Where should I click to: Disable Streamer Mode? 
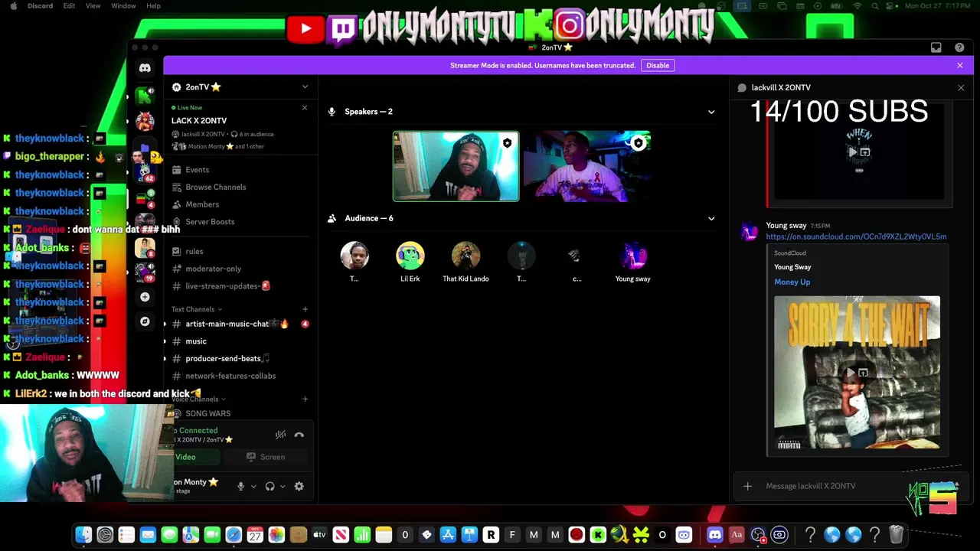[x=658, y=65]
